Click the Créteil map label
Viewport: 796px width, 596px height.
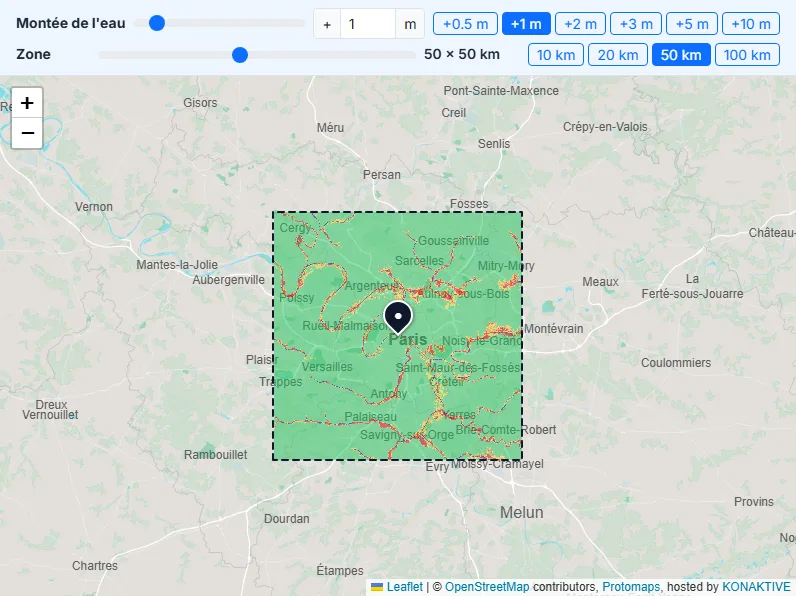[446, 381]
